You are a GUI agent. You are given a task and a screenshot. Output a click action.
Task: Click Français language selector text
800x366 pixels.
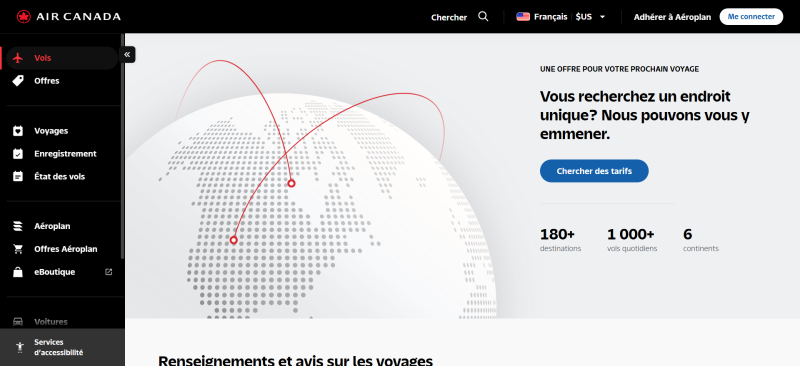click(x=551, y=17)
